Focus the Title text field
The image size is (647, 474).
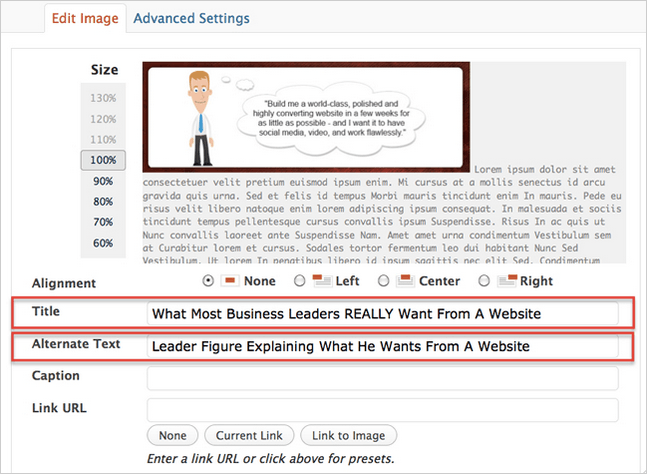[382, 314]
